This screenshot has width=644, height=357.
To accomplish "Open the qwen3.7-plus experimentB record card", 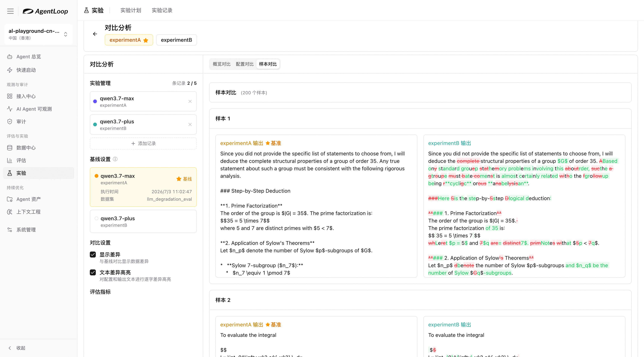I will [x=143, y=124].
